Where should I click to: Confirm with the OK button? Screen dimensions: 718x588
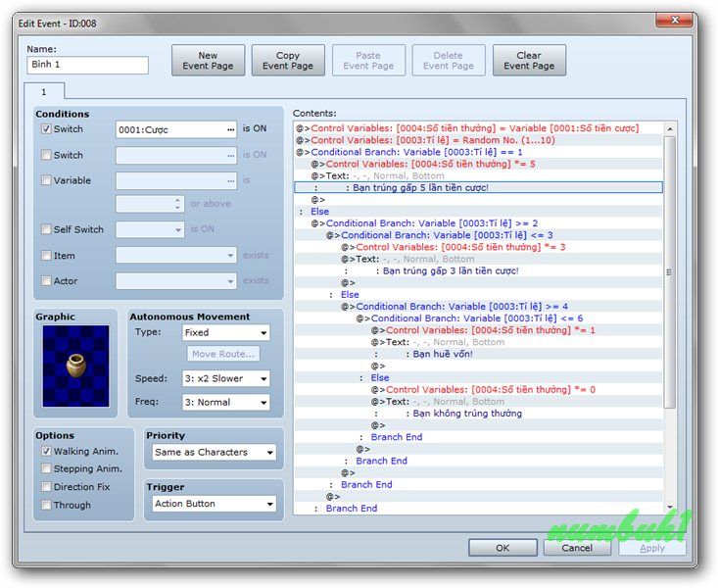point(503,548)
